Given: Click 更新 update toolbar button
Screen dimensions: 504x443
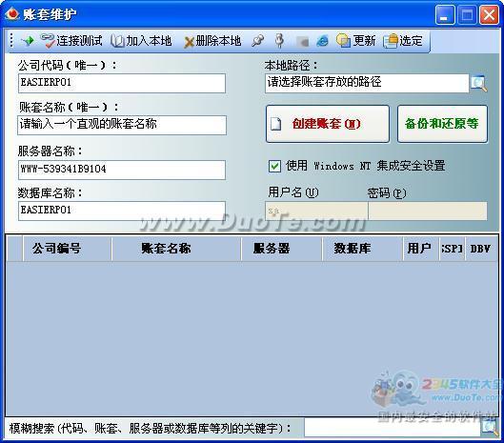Looking at the screenshot, I should point(356,41).
